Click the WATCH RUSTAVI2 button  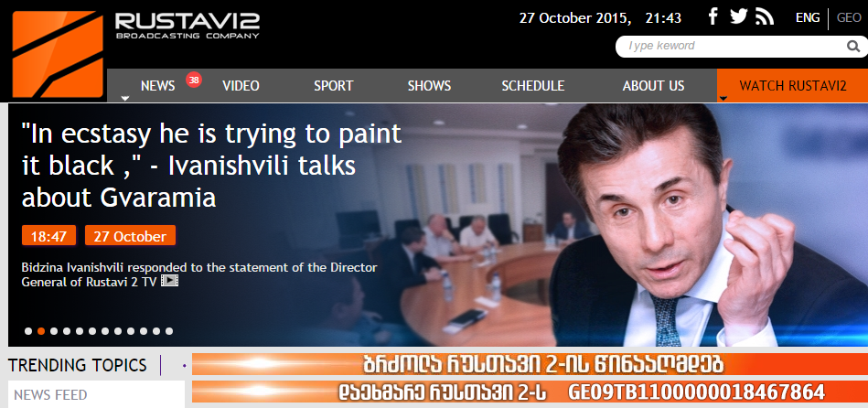tap(793, 86)
